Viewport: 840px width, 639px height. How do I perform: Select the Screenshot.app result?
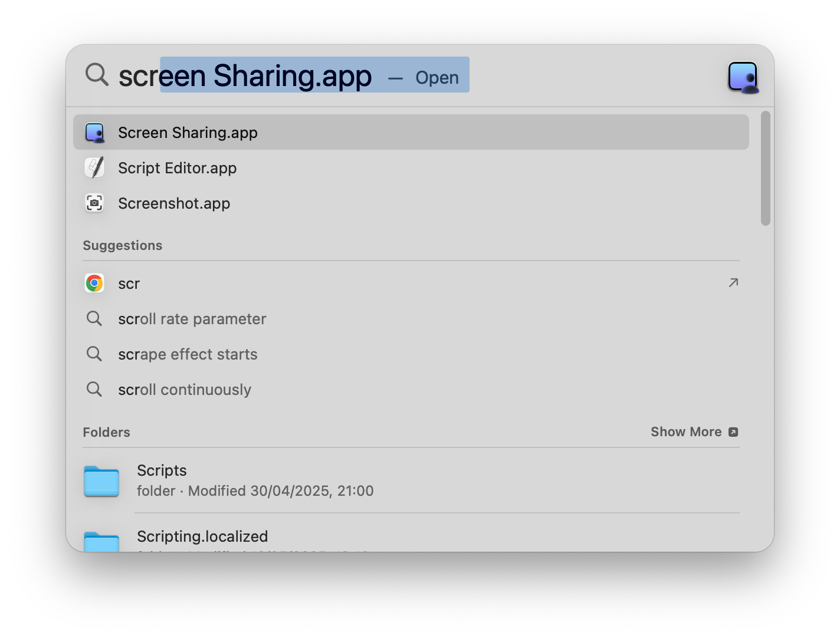(x=411, y=203)
